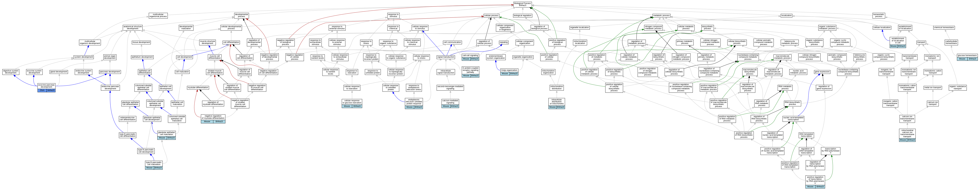Select the 'homeostatic process' node

pyautogui.click(x=878, y=16)
